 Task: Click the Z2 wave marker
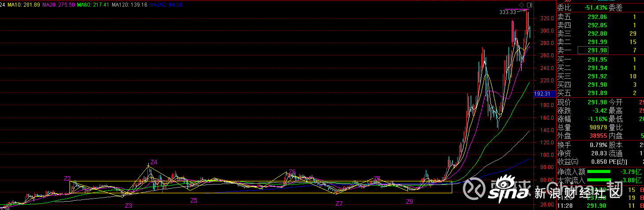pyautogui.click(x=67, y=178)
